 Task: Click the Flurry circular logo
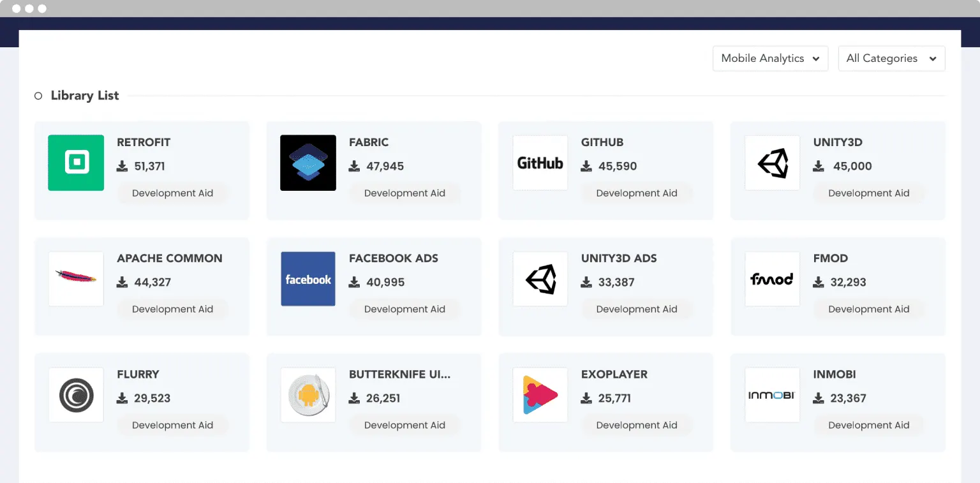point(76,395)
